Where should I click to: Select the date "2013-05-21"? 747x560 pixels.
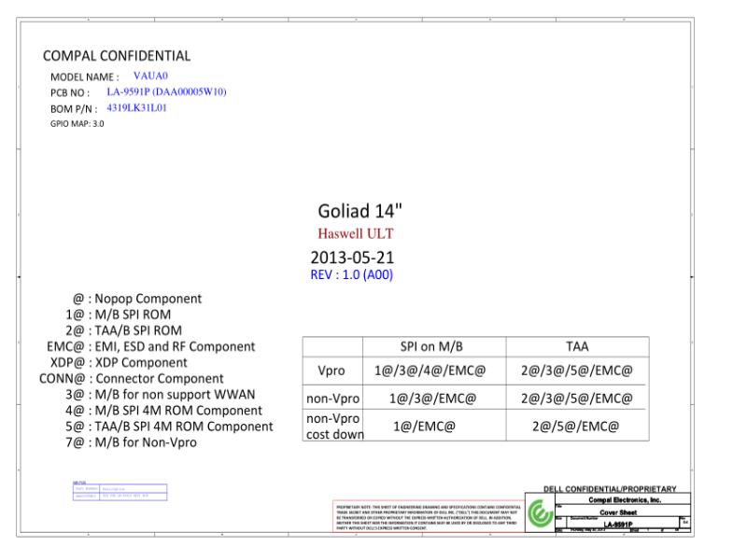[353, 258]
